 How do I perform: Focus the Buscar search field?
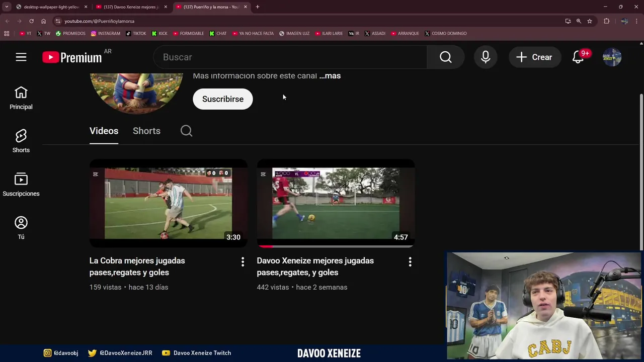[x=290, y=57]
